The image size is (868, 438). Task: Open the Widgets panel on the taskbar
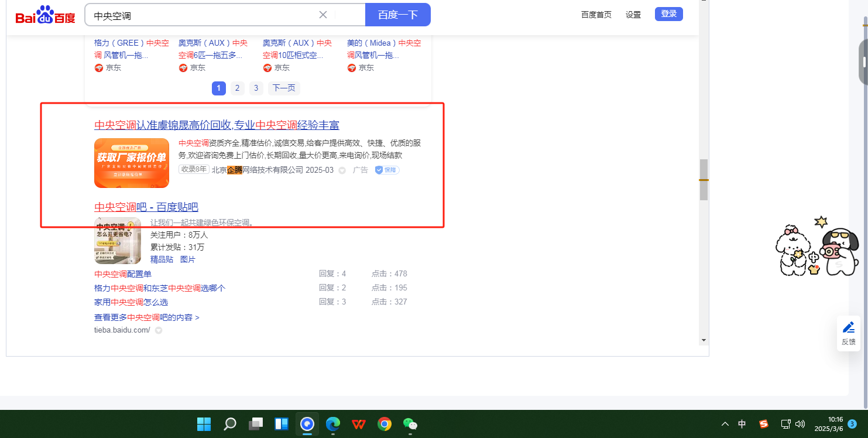282,424
